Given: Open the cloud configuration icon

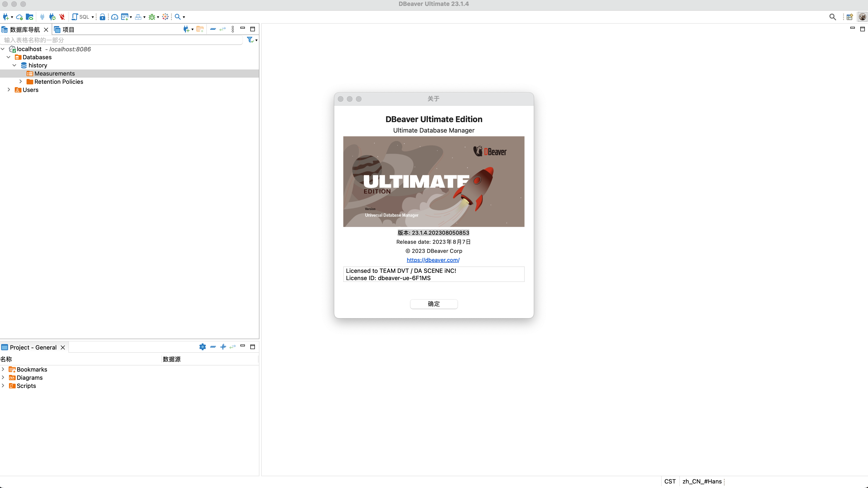Looking at the screenshot, I should [19, 17].
